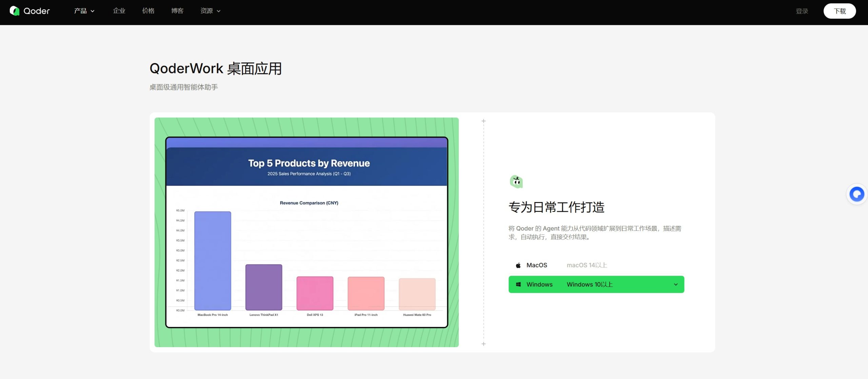Open the Windows version chevron dropdown

676,284
